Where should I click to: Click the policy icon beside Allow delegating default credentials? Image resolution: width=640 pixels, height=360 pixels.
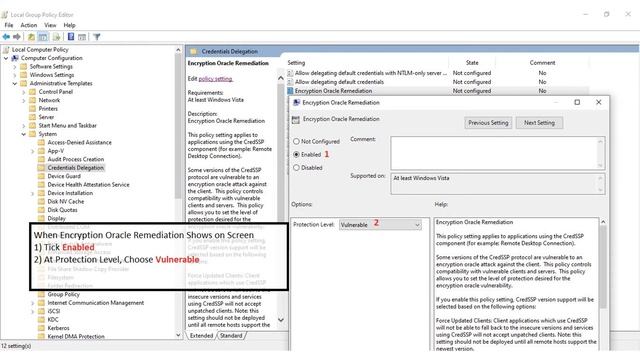(x=290, y=82)
